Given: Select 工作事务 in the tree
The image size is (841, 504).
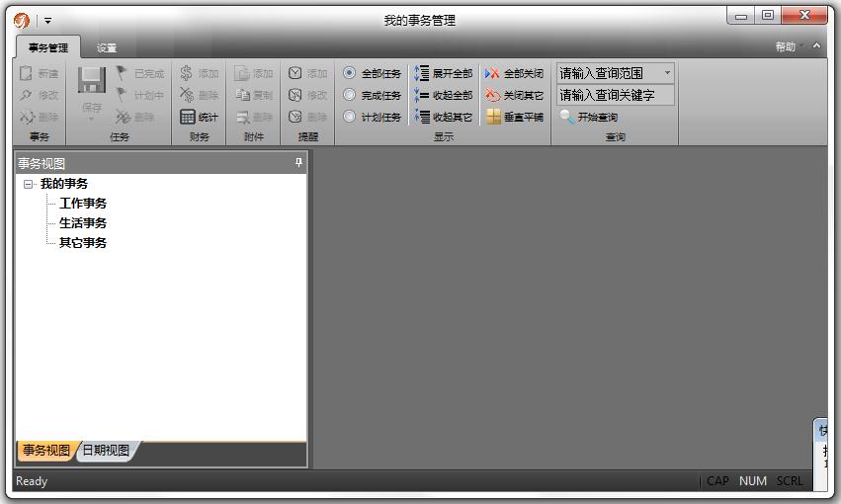Looking at the screenshot, I should click(83, 204).
